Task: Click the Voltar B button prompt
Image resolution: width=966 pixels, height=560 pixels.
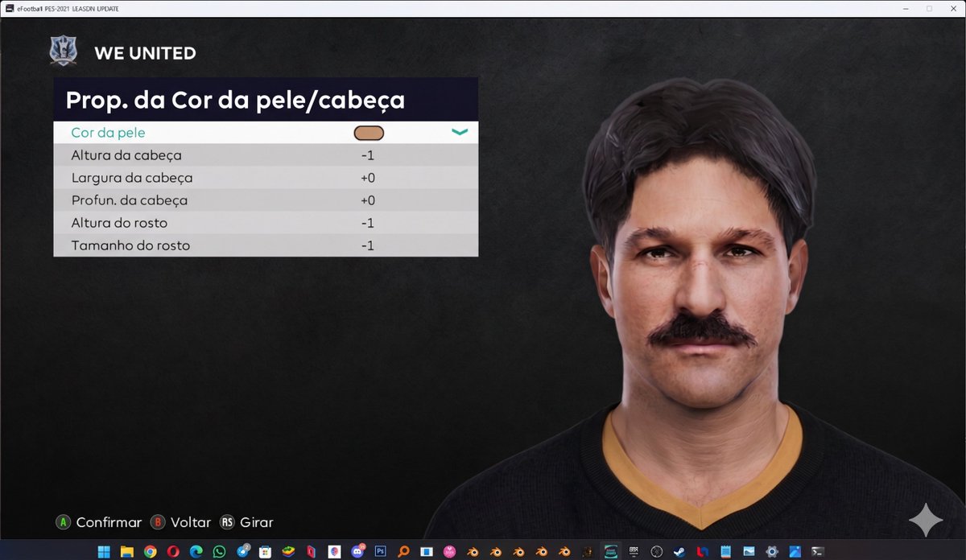Action: [181, 522]
